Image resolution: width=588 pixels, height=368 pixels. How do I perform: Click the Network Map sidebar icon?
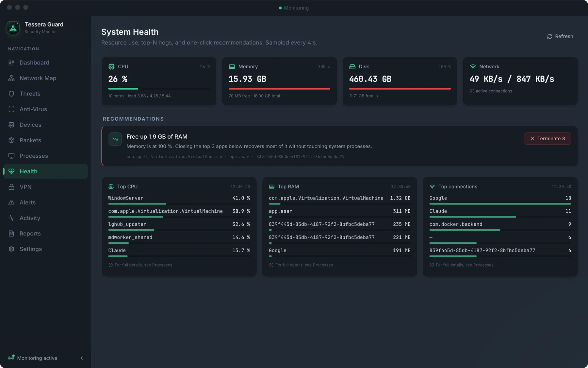11,78
